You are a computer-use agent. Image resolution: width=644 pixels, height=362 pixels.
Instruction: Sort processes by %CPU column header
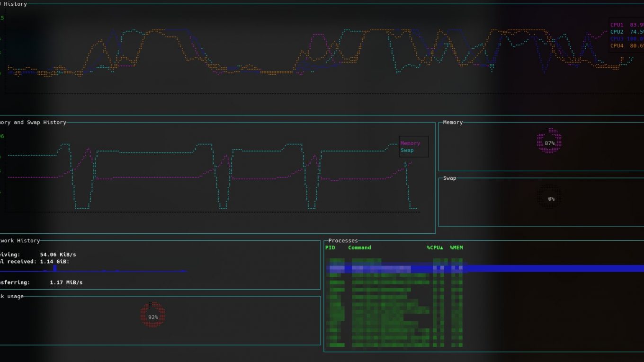click(435, 247)
